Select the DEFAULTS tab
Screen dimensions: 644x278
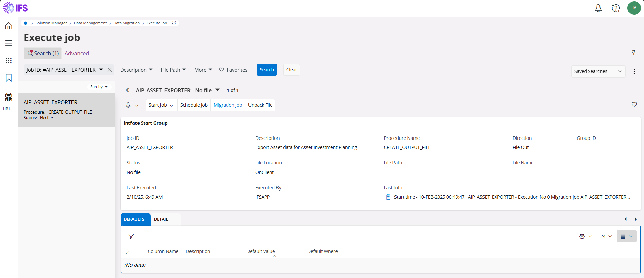[x=134, y=219]
